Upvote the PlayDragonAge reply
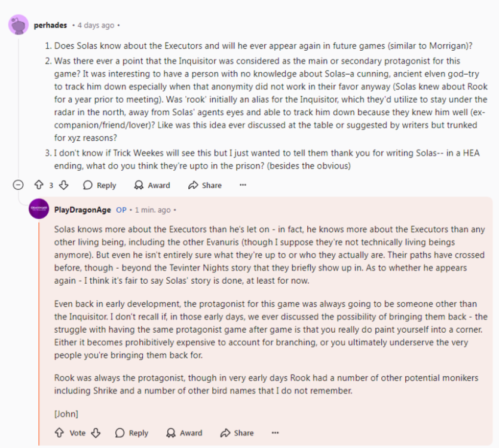The width and height of the screenshot is (499, 448). point(59,432)
